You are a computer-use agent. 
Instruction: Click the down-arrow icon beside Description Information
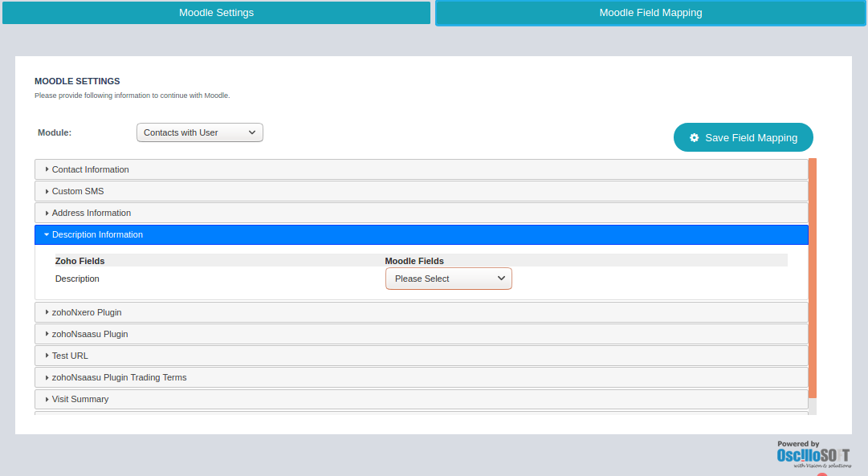(47, 234)
